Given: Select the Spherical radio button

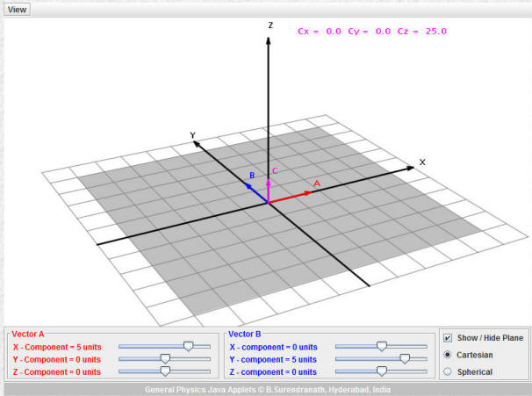Looking at the screenshot, I should pyautogui.click(x=448, y=371).
